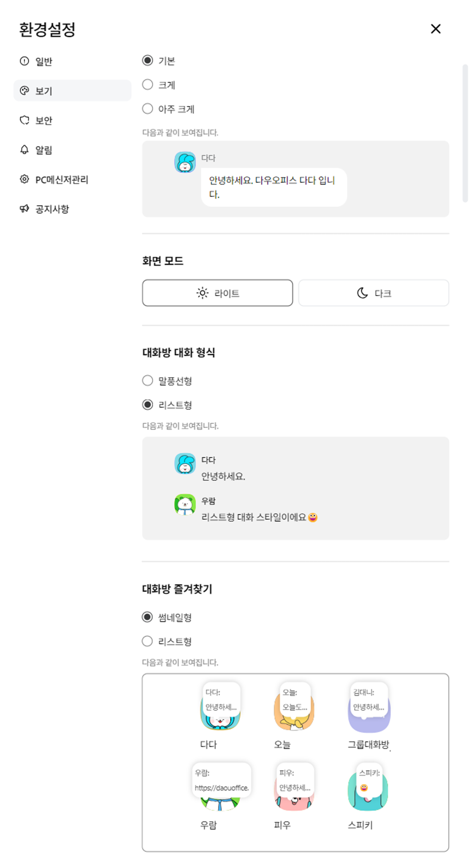Switch screen mode to 라이트

(x=218, y=293)
